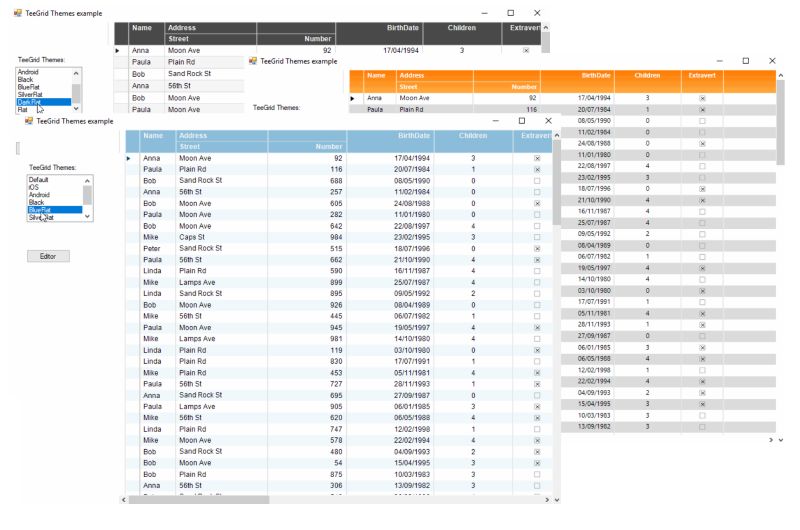
Task: Toggle Extravert checkbox for 17/04/1994 in orange grid
Action: click(x=702, y=98)
